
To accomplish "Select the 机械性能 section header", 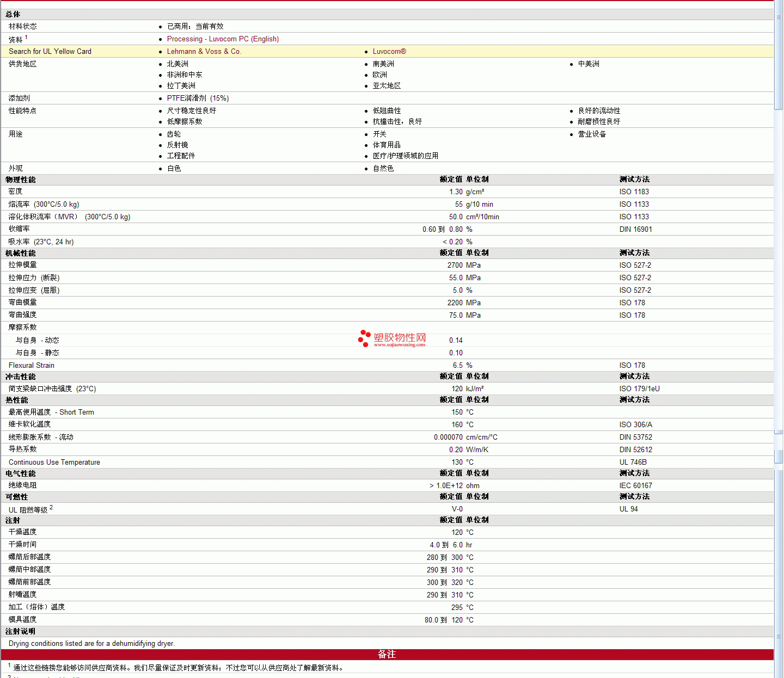I will [x=21, y=253].
